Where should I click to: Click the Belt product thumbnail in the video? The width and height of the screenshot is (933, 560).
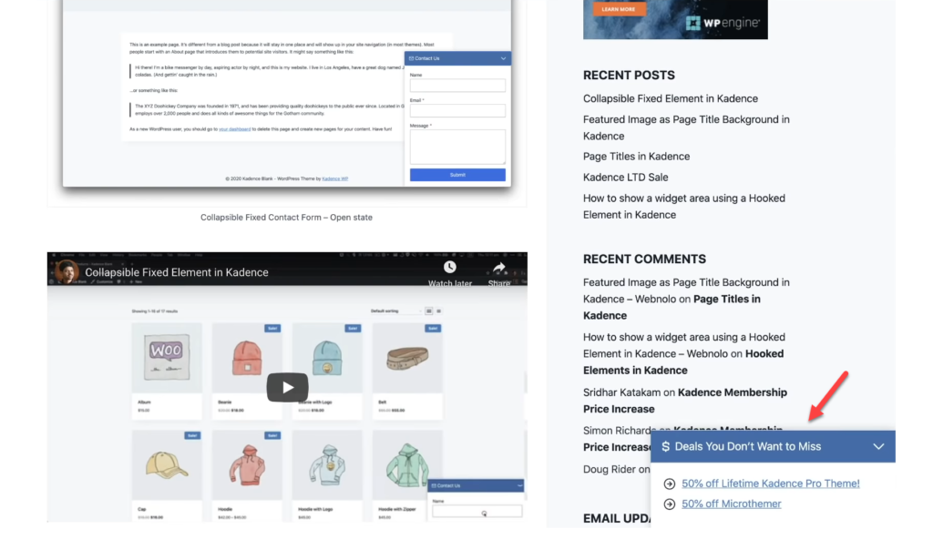[407, 358]
